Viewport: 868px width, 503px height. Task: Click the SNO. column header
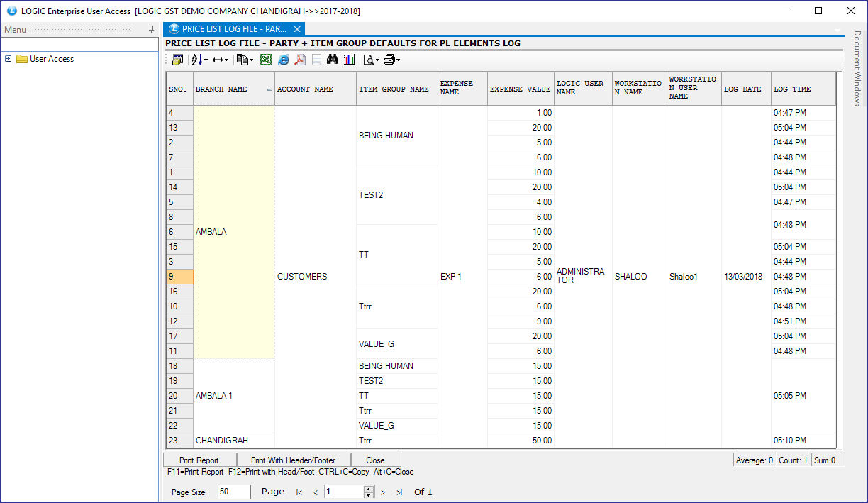(x=179, y=89)
